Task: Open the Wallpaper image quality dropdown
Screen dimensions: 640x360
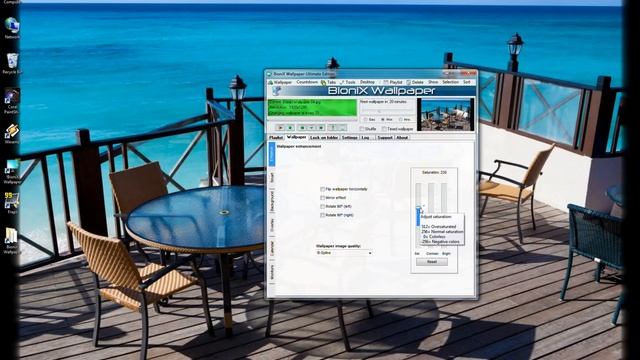Action: (x=344, y=253)
